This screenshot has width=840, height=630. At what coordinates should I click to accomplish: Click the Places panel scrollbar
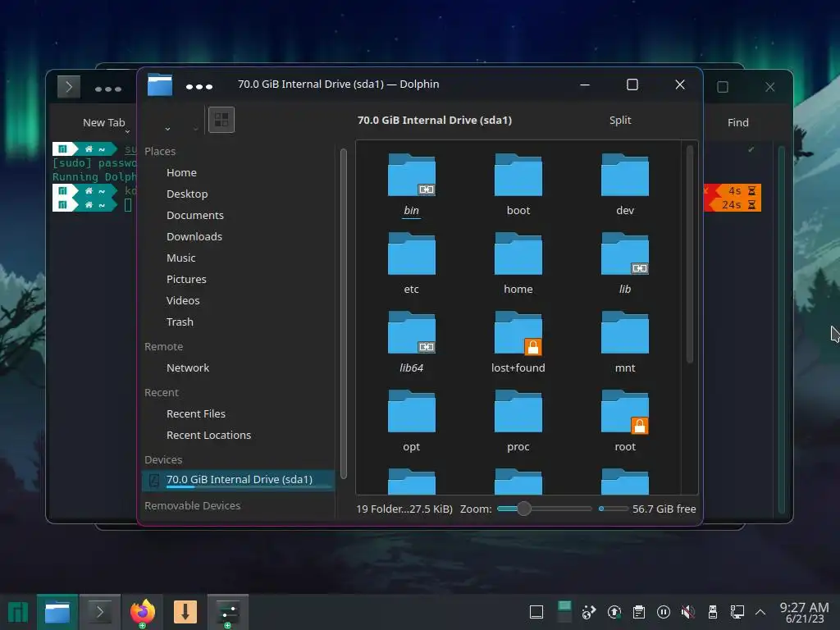(x=344, y=313)
